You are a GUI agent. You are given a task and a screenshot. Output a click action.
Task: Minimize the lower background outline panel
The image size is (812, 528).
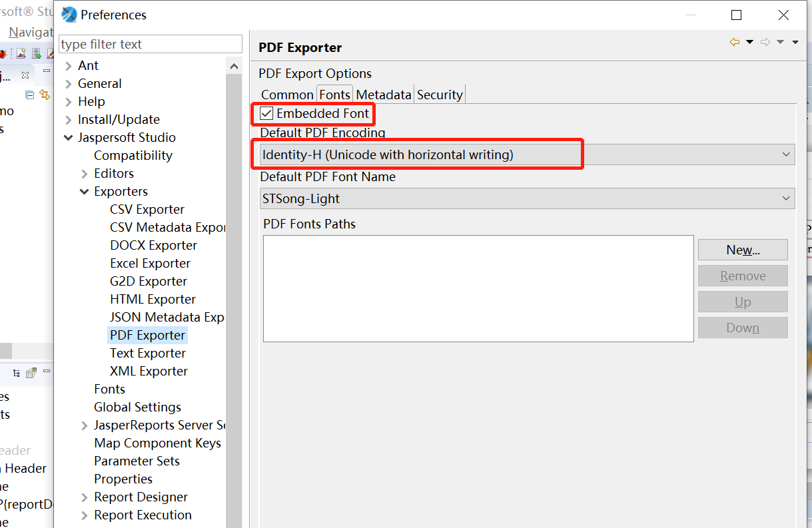[x=47, y=371]
